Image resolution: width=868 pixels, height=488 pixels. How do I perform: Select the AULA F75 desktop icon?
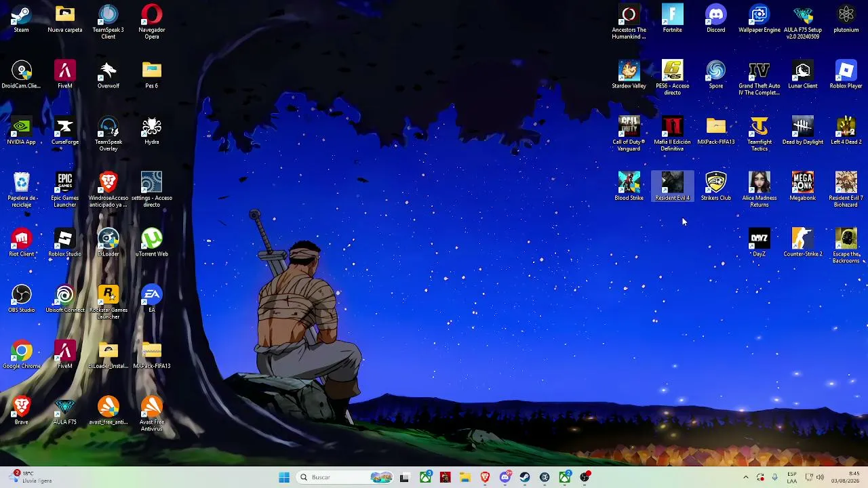65,411
